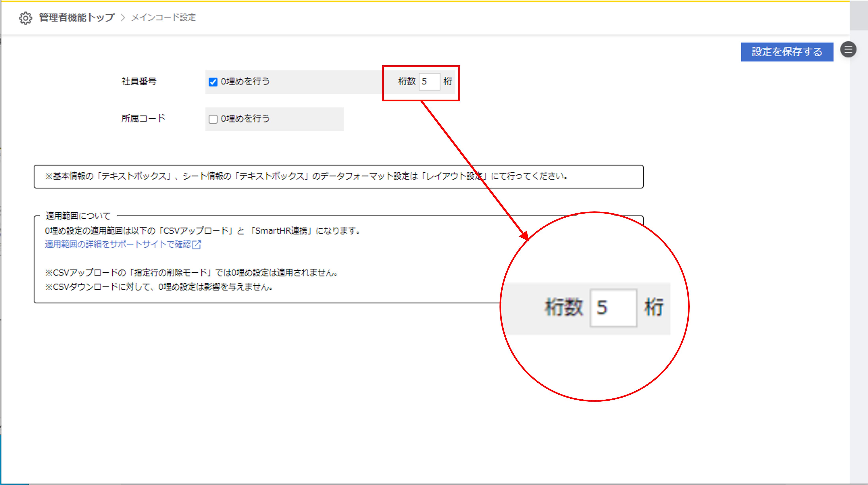
Task: Go to 管理者機能トップ breadcrumb
Action: (x=77, y=18)
